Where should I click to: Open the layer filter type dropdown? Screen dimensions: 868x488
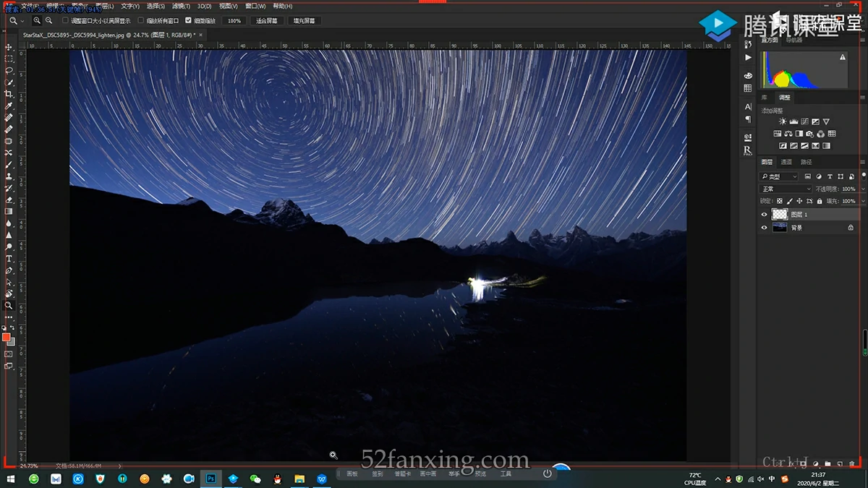(x=779, y=176)
